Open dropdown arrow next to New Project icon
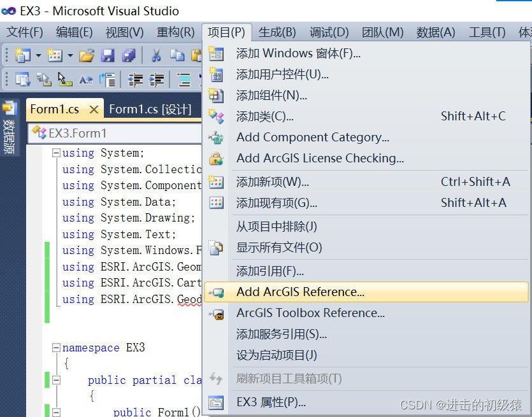 pos(38,56)
